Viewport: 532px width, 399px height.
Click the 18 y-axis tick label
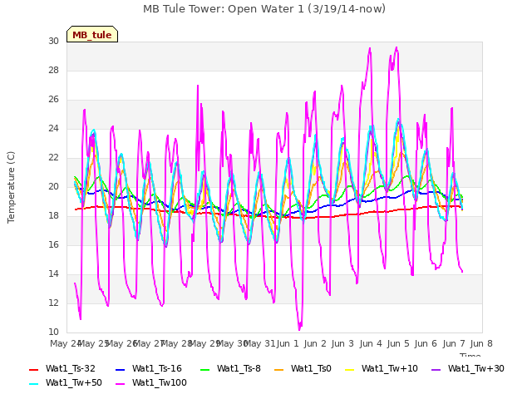(x=53, y=216)
